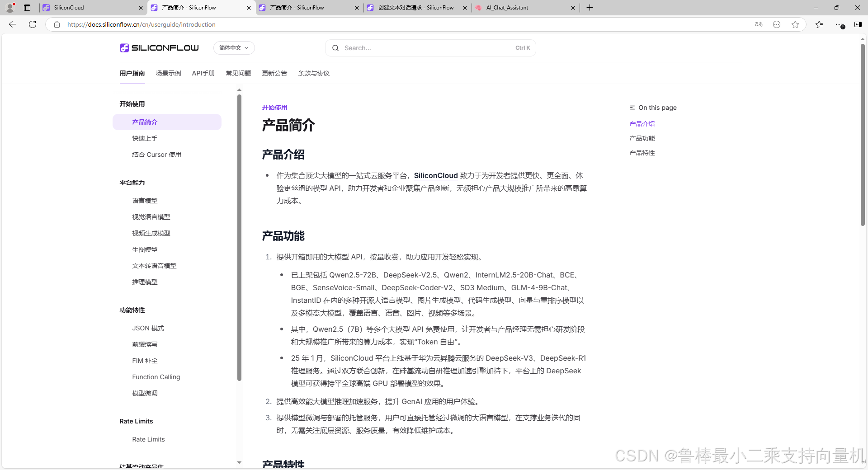868x470 pixels.
Task: Click the sidebar scroll up arrow
Action: (239, 90)
